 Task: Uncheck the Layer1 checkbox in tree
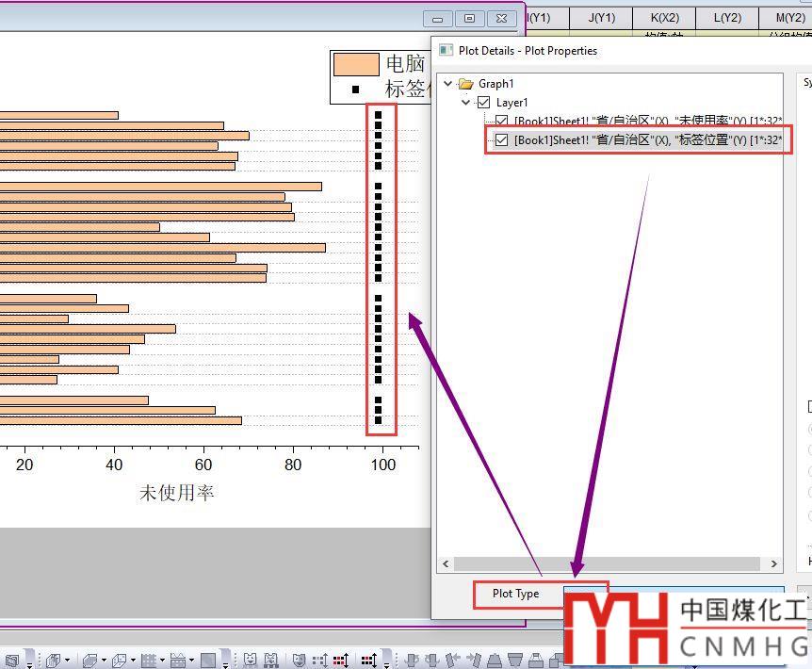(x=484, y=102)
